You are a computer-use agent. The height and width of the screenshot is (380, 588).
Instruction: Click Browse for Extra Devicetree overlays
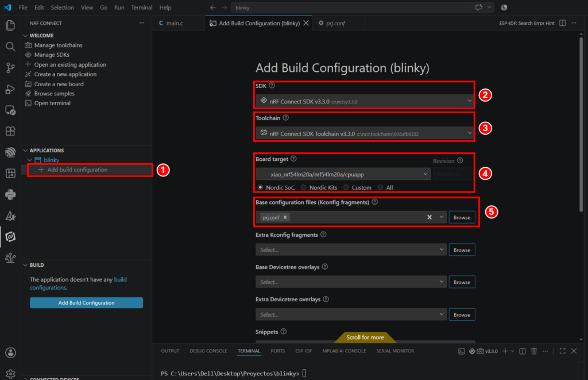[462, 314]
